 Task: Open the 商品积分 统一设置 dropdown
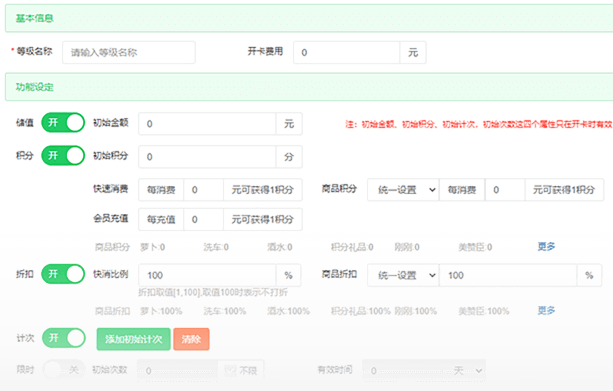[403, 190]
